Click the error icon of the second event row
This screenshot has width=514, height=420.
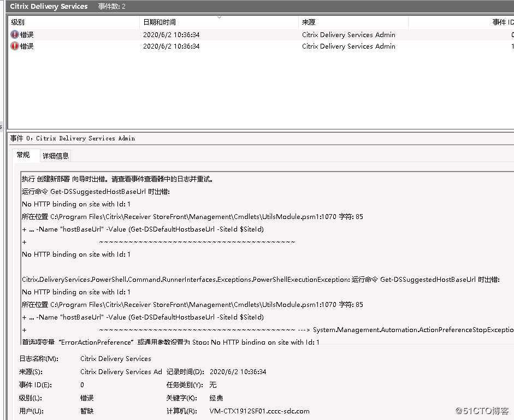[15, 46]
